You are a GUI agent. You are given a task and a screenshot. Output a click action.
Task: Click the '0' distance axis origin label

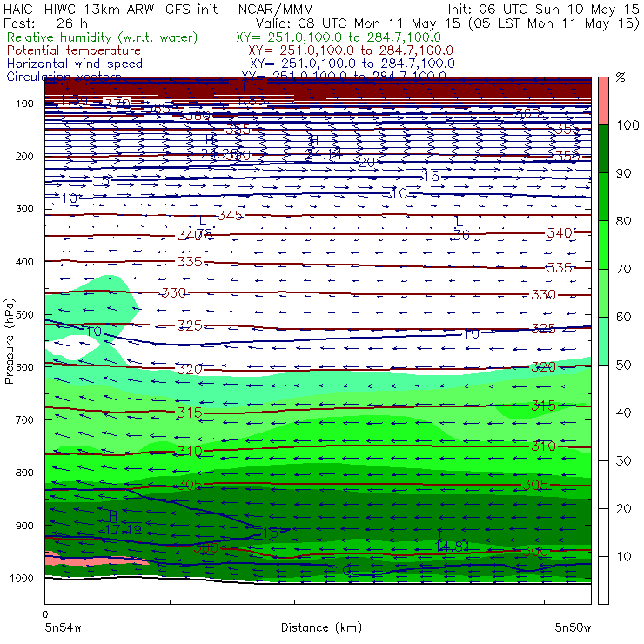[x=45, y=614]
